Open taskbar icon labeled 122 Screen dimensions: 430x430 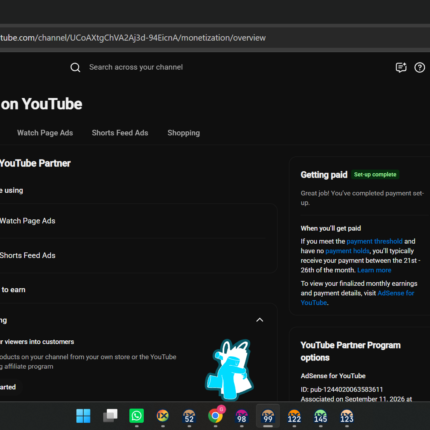click(x=294, y=416)
